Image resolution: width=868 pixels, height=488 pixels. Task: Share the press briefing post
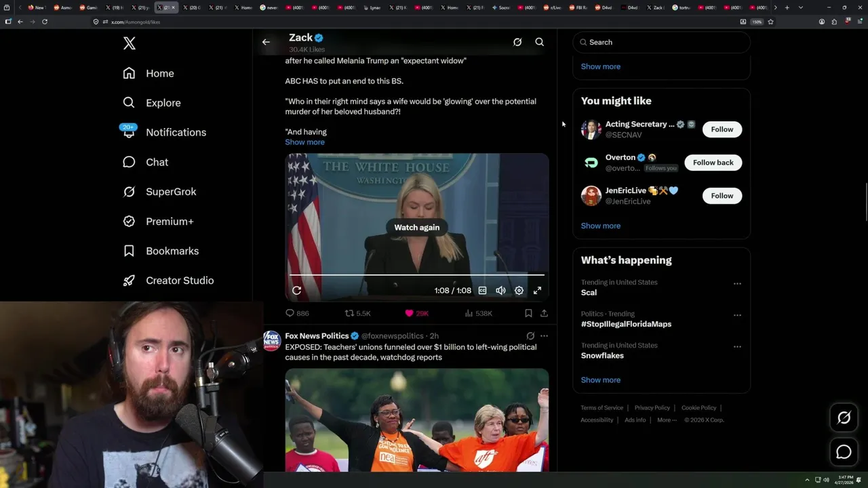[x=544, y=313]
